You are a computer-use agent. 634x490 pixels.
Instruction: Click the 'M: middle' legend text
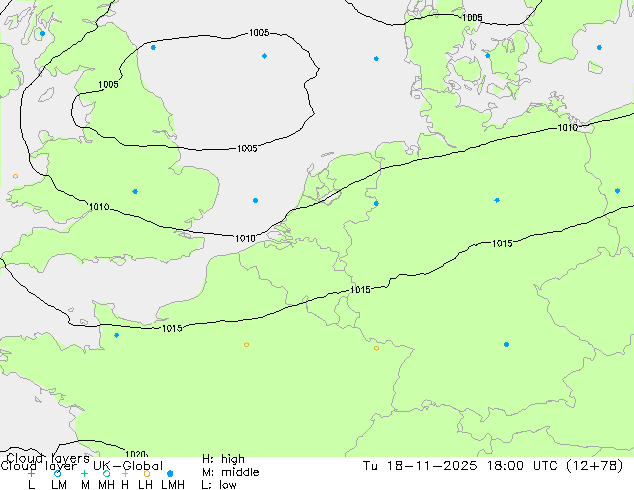click(x=230, y=472)
